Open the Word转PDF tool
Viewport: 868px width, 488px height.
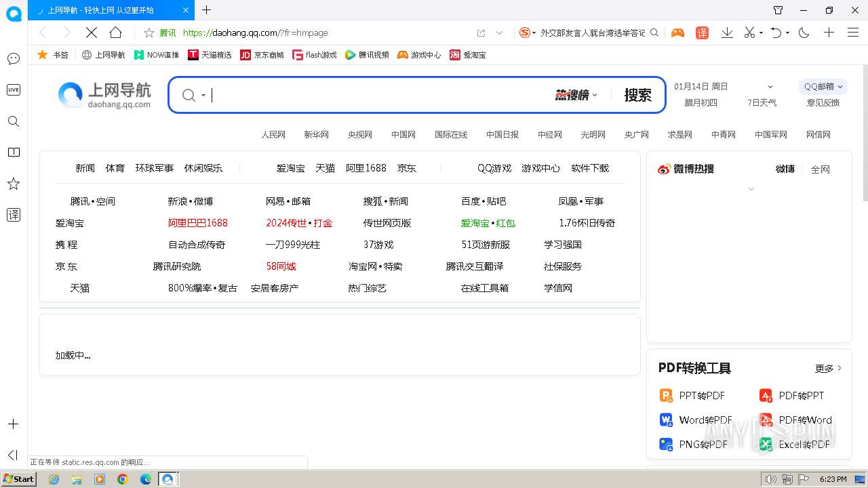pyautogui.click(x=696, y=420)
